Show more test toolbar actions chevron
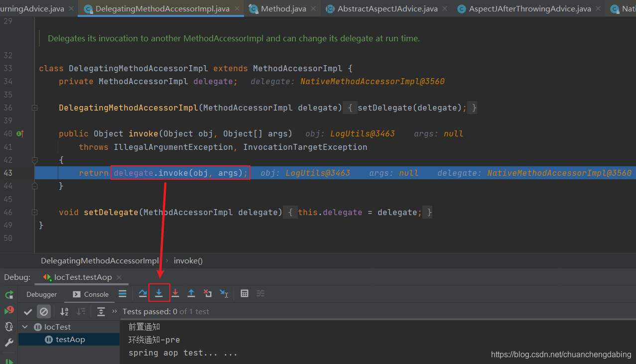636x364 pixels. click(x=115, y=311)
